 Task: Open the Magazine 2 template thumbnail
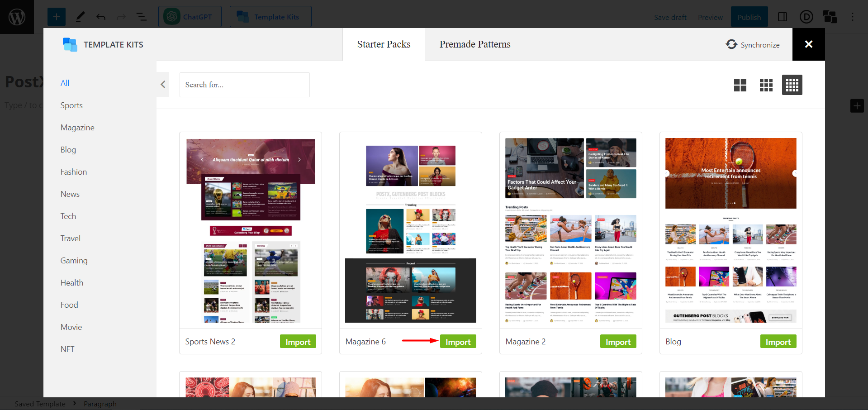click(570, 231)
